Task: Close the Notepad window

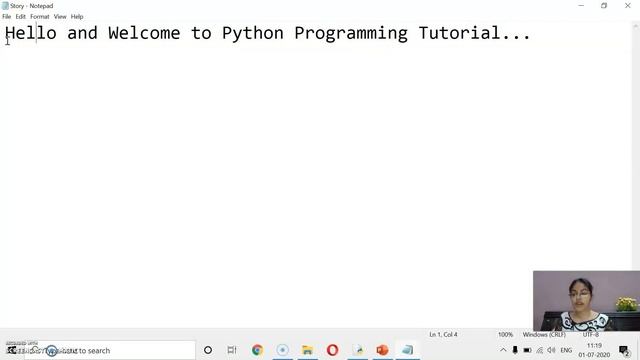Action: [x=628, y=6]
